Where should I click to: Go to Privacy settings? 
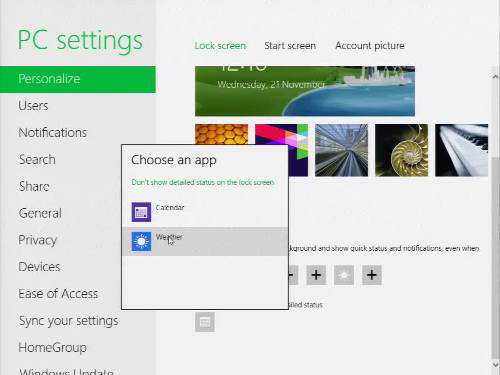[38, 240]
